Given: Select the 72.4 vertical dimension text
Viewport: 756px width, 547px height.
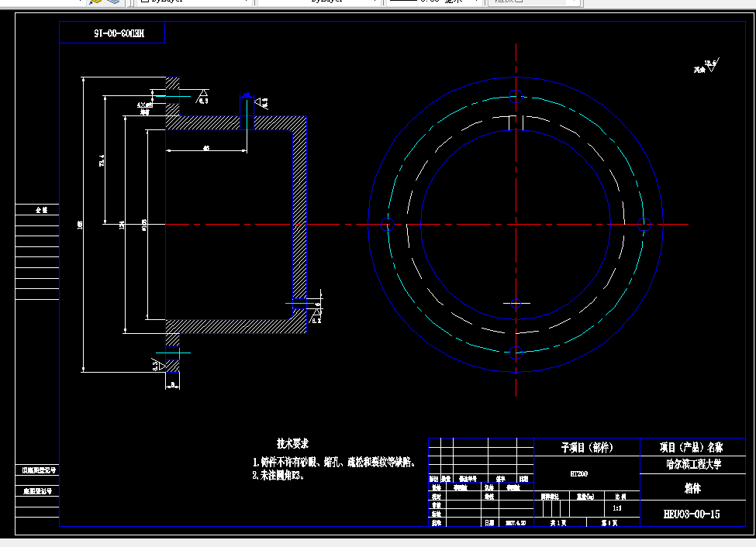Looking at the screenshot, I should (102, 160).
